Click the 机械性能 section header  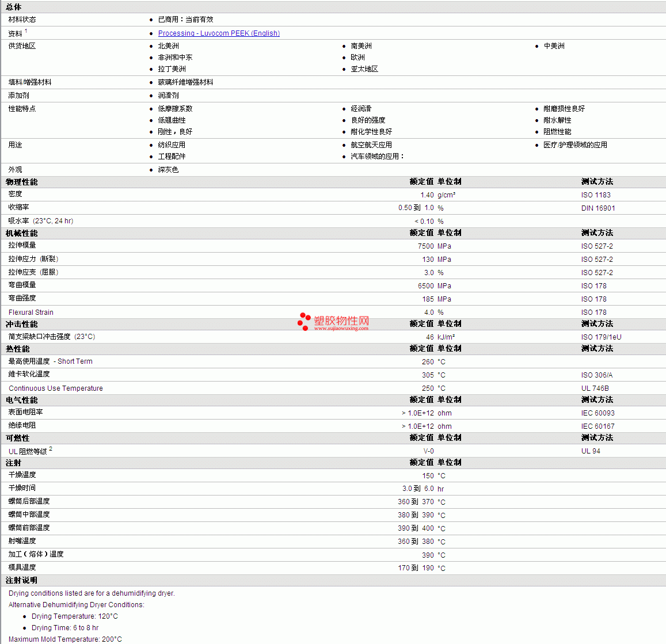tap(22, 233)
